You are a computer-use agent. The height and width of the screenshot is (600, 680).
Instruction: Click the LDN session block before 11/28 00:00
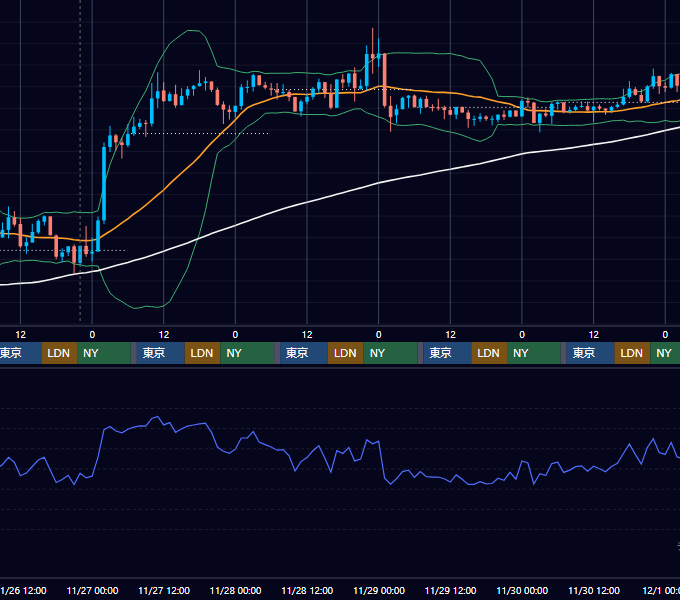coord(203,353)
